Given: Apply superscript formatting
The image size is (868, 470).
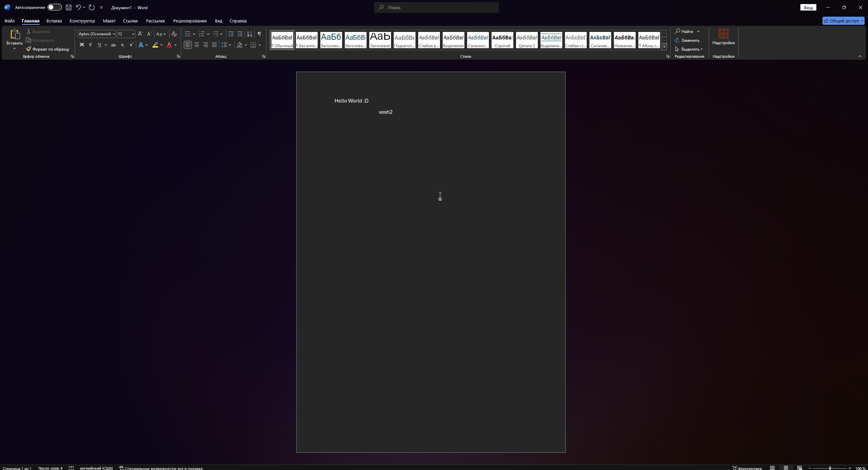Looking at the screenshot, I should pos(131,45).
